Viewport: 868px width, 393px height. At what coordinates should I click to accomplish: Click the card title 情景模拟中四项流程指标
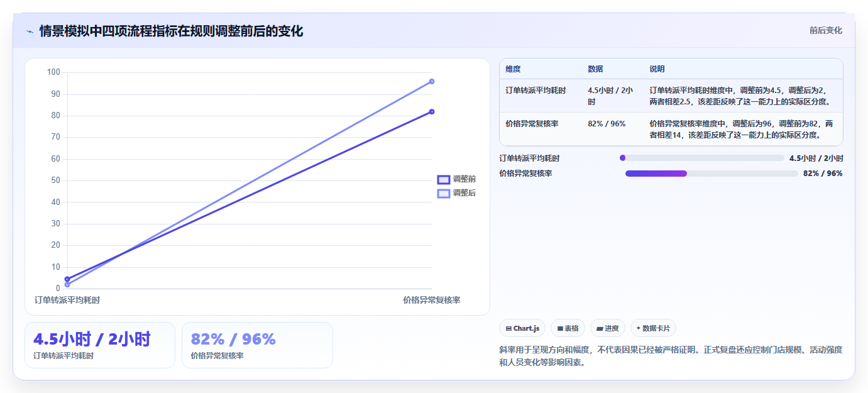click(x=171, y=31)
